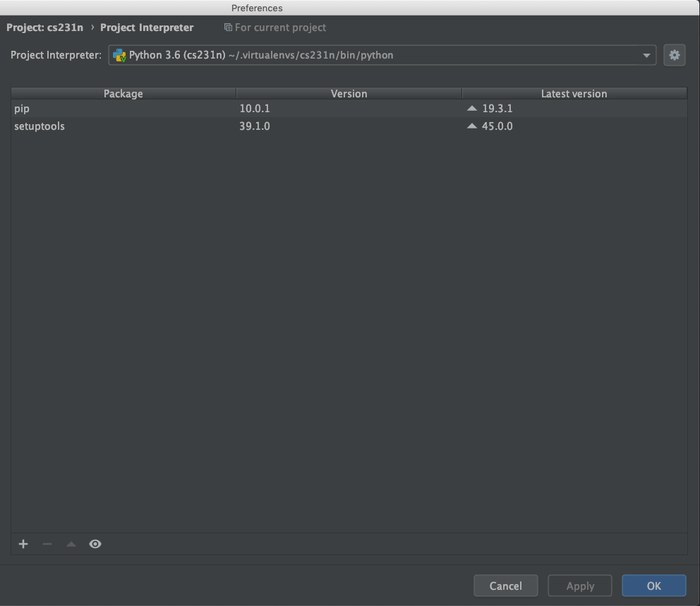Expand the Project Interpreter dropdown arrow
The image size is (700, 606).
coord(646,55)
